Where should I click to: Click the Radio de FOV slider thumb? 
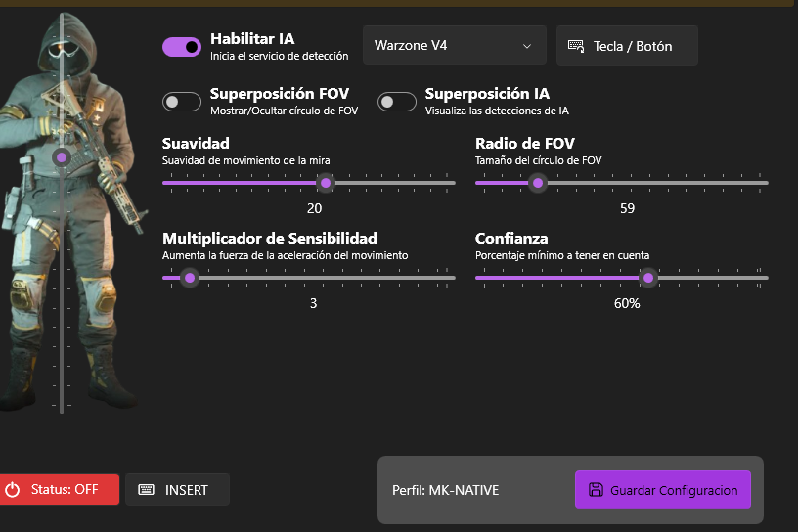[537, 183]
